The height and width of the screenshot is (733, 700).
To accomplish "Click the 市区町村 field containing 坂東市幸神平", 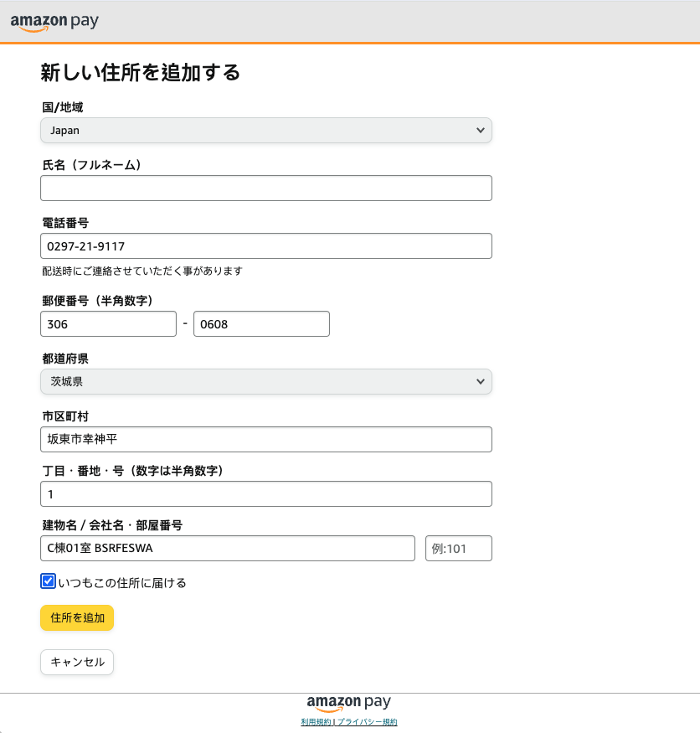I will [x=265, y=440].
